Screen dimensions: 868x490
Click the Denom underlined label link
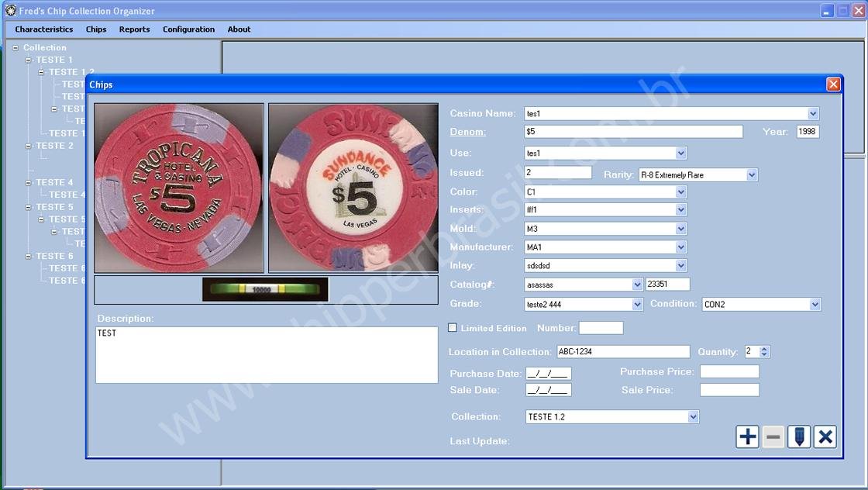[x=468, y=131]
